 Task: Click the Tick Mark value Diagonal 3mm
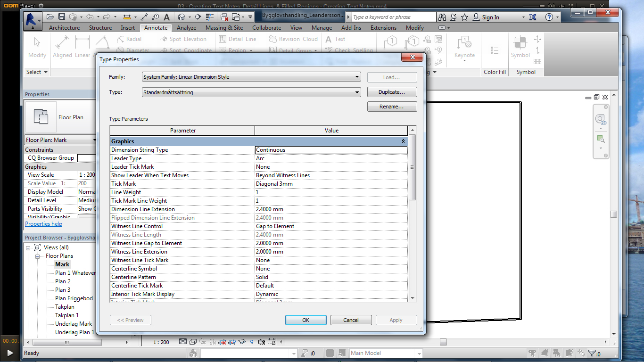point(331,184)
